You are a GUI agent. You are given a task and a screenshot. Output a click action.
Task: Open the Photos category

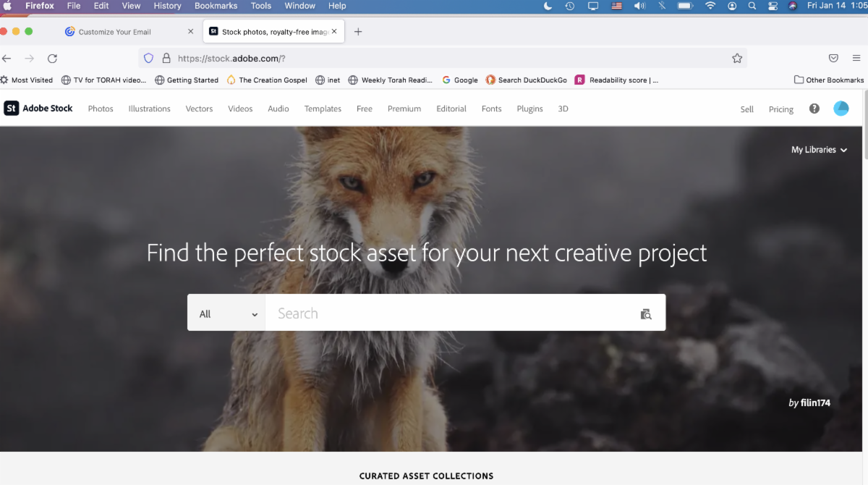pyautogui.click(x=101, y=109)
